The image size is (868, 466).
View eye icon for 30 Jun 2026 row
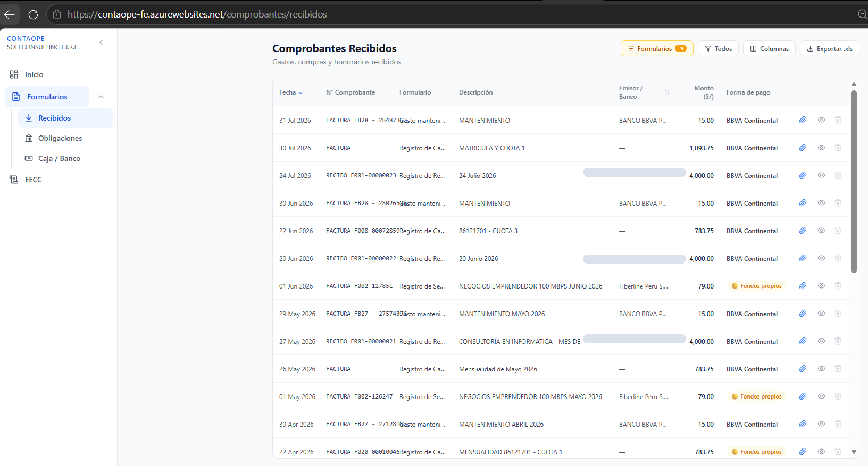(x=821, y=203)
